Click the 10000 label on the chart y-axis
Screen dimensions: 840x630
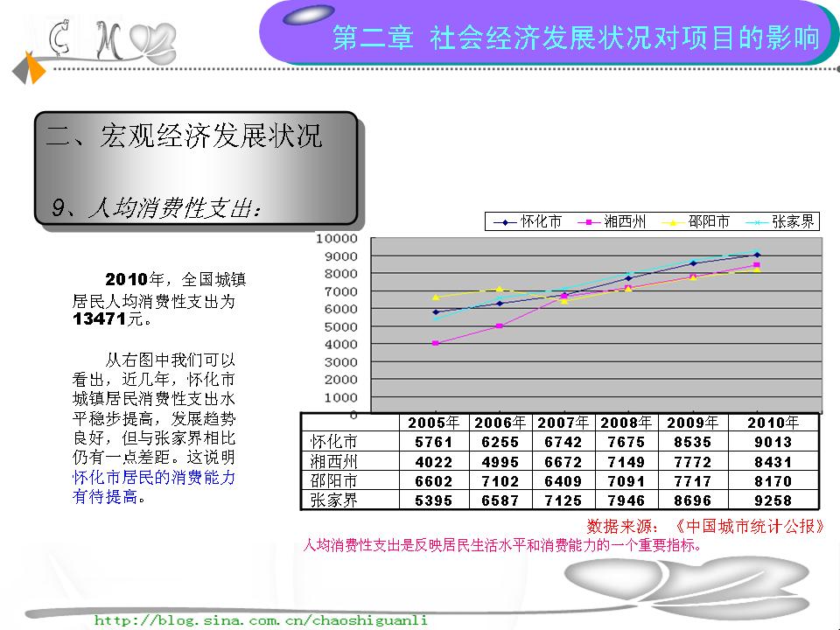pos(336,238)
